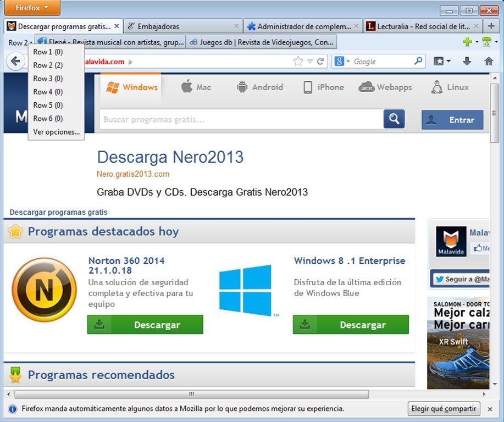Viewport: 504px width, 422px height.
Task: Open the dropdown arrow next to recycle bin
Action: (496, 42)
